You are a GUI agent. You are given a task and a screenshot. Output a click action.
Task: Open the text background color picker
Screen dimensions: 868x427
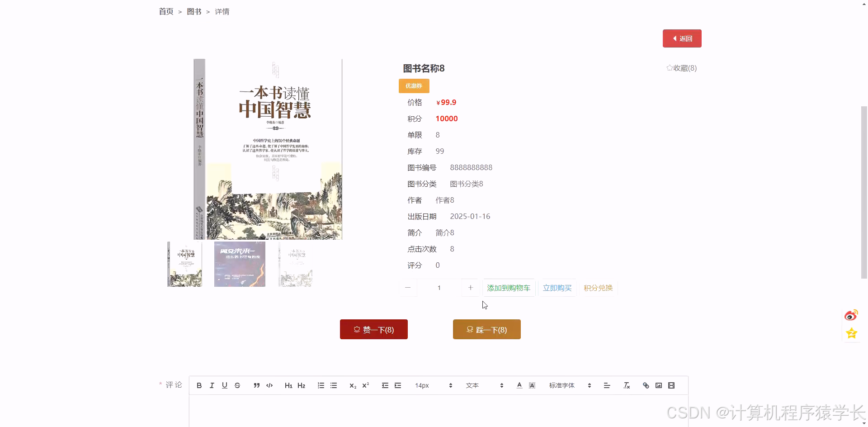click(x=532, y=385)
